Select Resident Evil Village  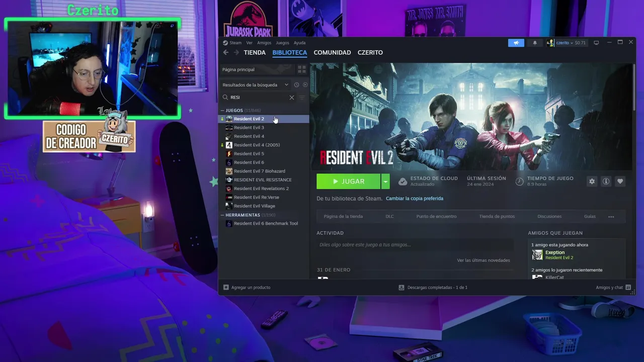[x=264, y=206]
